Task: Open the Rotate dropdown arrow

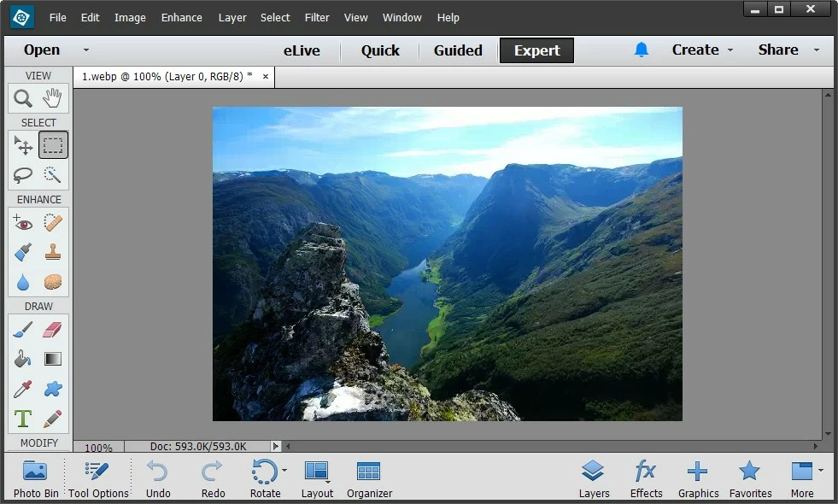Action: 284,471
